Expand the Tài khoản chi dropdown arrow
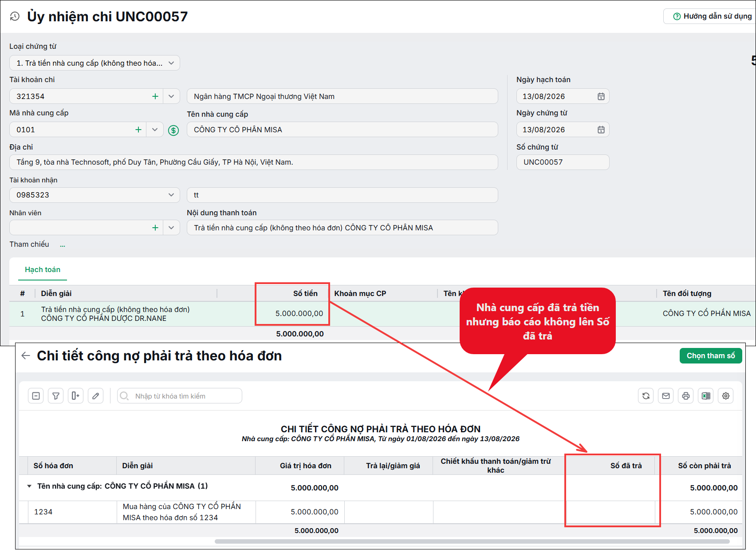 pos(171,96)
